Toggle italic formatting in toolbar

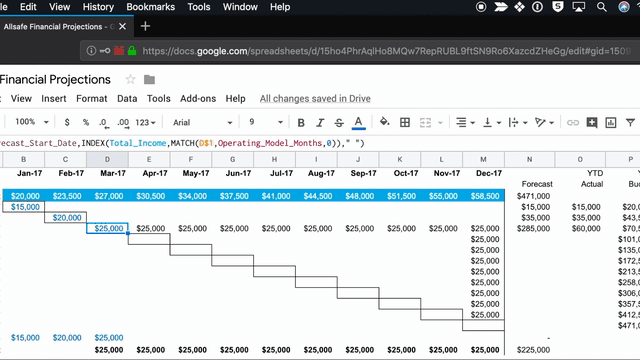point(320,122)
